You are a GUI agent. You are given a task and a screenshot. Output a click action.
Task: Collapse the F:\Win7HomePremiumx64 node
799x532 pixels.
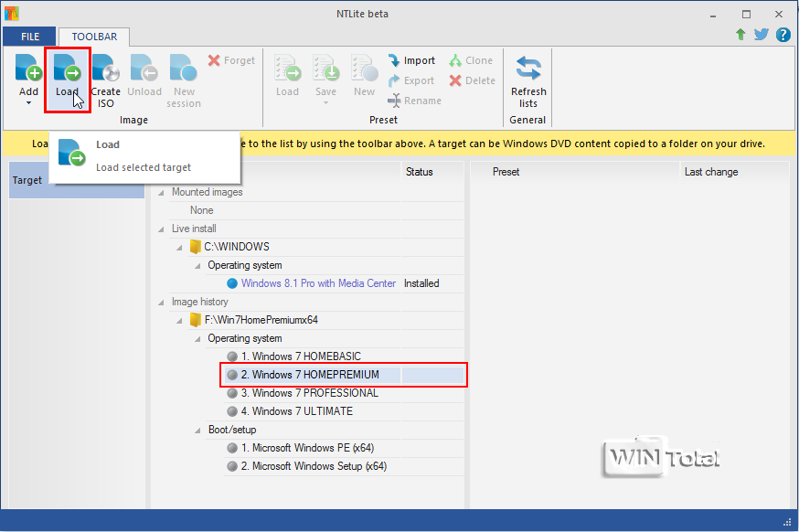pos(179,321)
